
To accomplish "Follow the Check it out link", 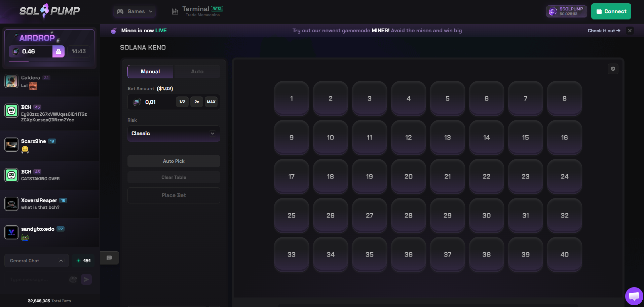I will pos(604,31).
